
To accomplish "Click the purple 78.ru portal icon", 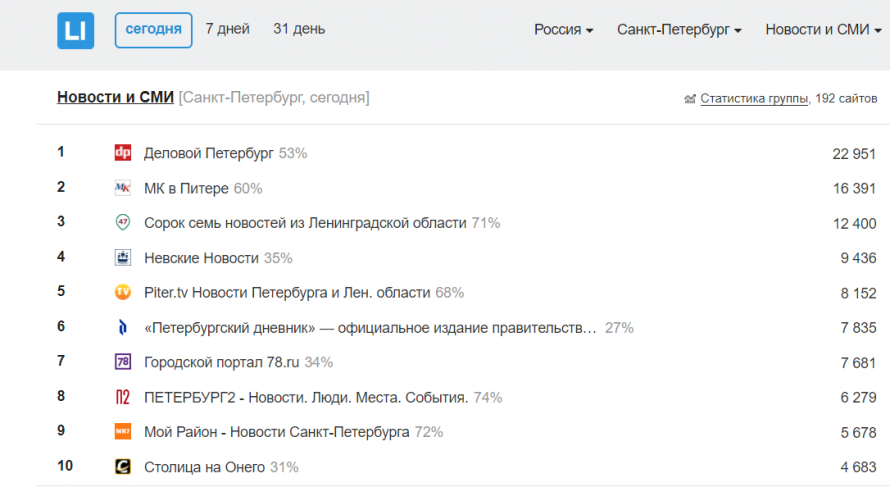I will (123, 362).
